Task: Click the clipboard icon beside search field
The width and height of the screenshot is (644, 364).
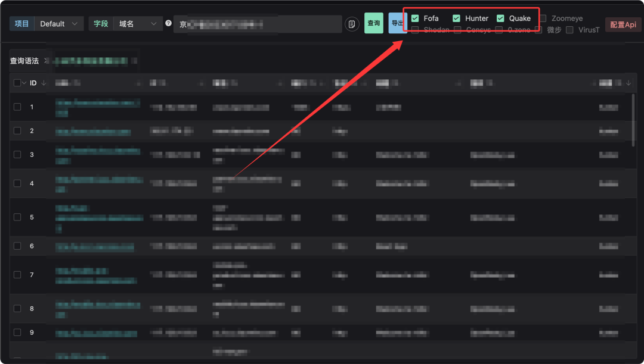Action: click(352, 24)
